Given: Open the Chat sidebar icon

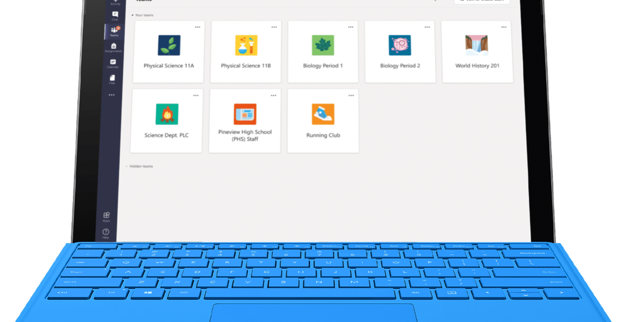Looking at the screenshot, I should [x=115, y=15].
